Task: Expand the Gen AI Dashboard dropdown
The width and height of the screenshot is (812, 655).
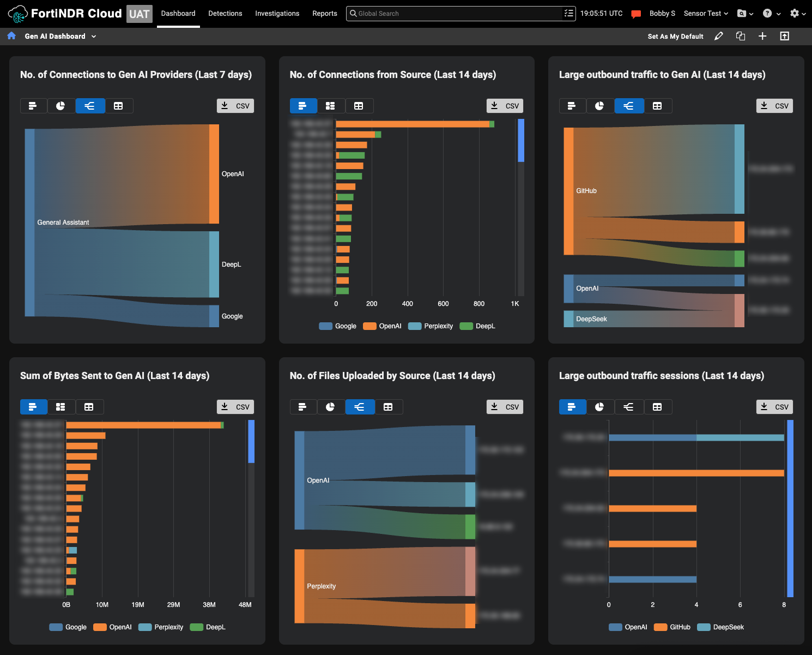Action: tap(94, 37)
